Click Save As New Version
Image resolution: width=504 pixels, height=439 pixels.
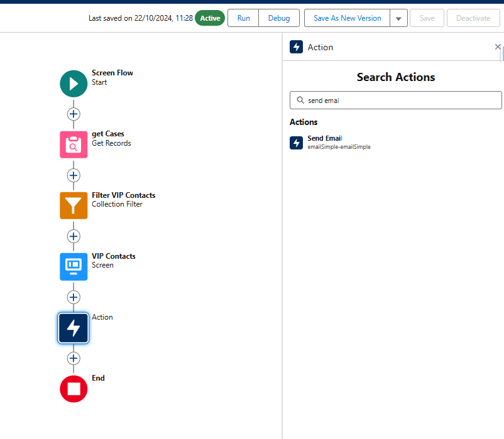(x=347, y=18)
